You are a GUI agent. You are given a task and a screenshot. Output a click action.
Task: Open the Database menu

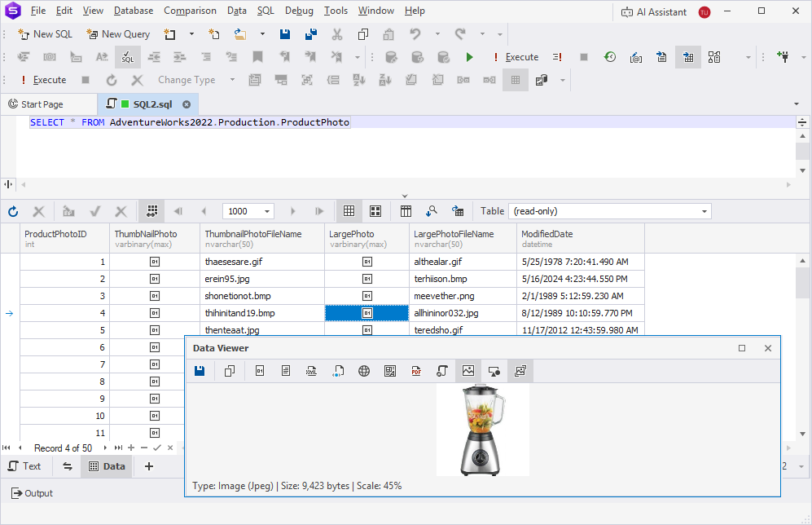134,11
